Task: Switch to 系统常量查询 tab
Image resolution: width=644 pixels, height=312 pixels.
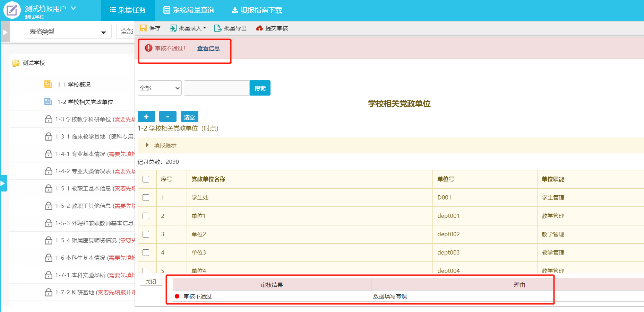Action: [189, 10]
